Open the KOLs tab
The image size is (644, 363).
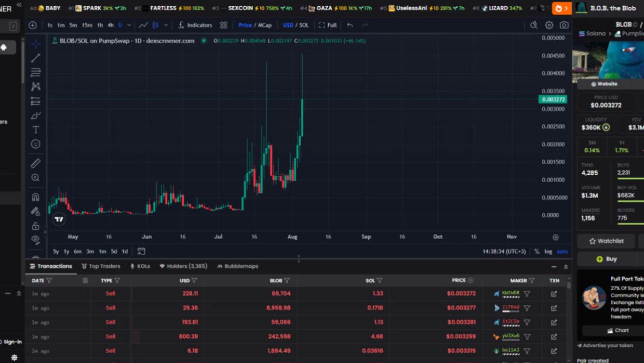click(x=140, y=266)
